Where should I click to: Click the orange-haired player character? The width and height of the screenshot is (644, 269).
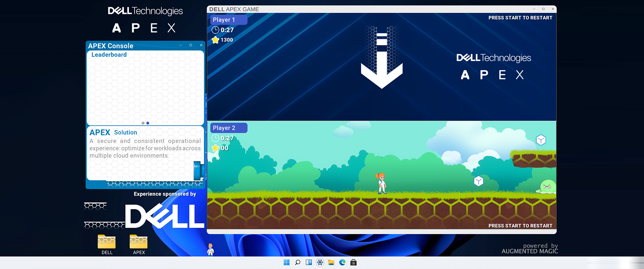(381, 183)
